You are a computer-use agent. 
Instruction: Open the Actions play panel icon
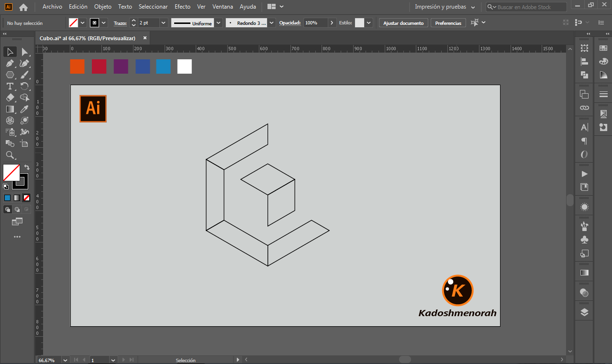pos(584,174)
